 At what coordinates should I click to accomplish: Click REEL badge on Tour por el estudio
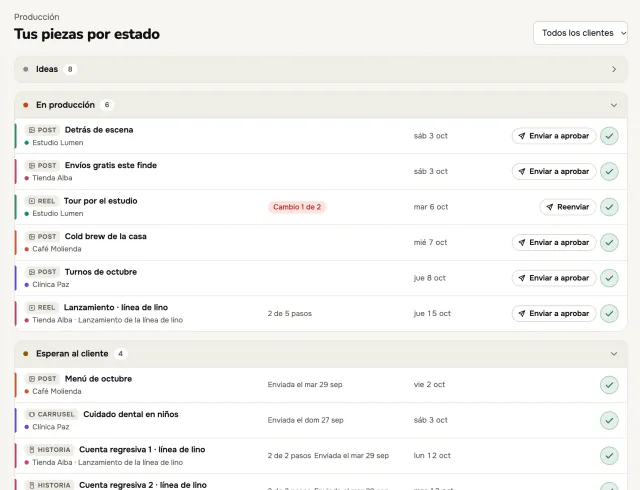click(42, 201)
